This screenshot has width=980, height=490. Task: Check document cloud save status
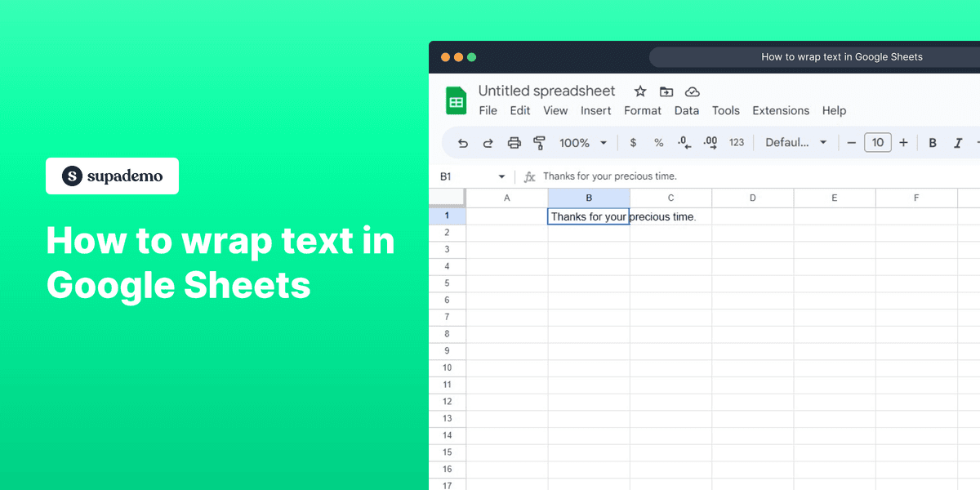click(x=693, y=91)
